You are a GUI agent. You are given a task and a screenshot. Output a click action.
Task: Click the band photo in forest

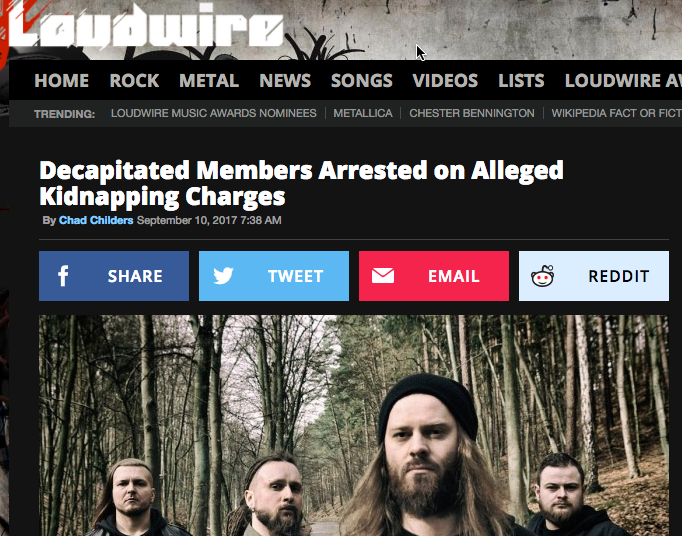[354, 425]
